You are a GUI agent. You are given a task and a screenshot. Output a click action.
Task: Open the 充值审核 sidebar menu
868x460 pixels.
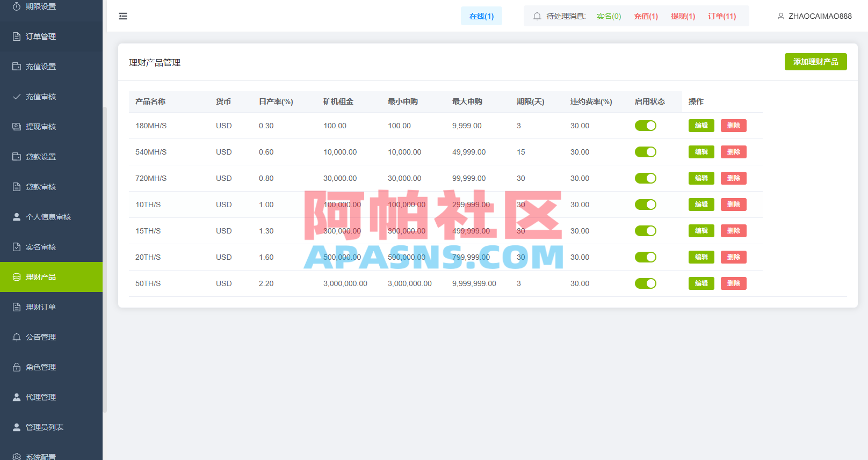pos(51,97)
